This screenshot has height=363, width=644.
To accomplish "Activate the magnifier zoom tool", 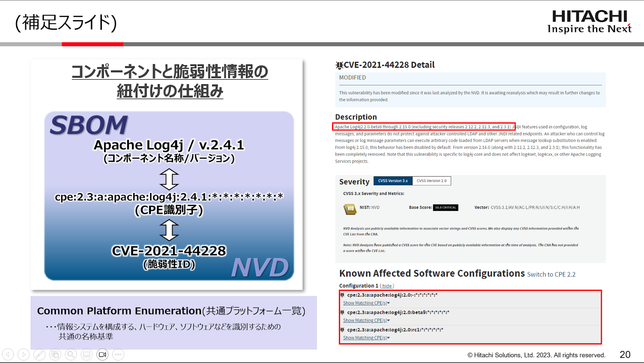I will (x=71, y=355).
